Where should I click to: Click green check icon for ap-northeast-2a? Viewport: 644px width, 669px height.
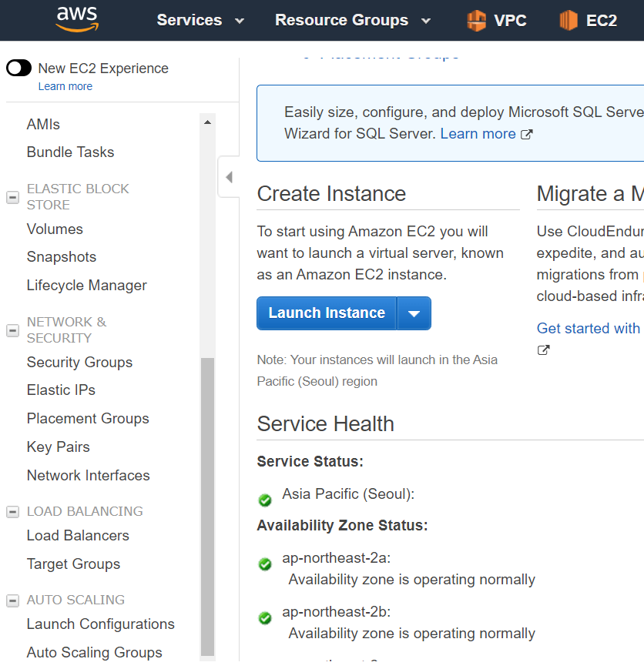(265, 564)
